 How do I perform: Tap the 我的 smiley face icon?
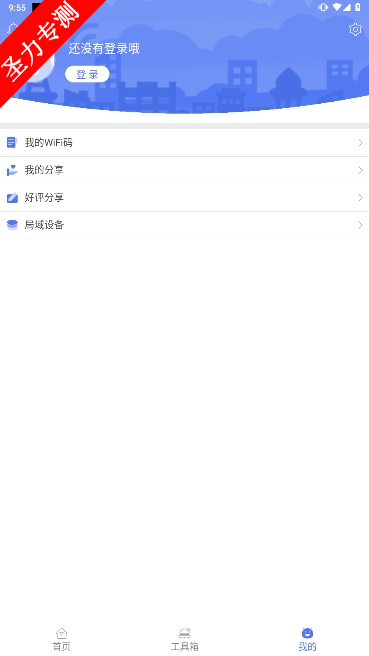307,633
